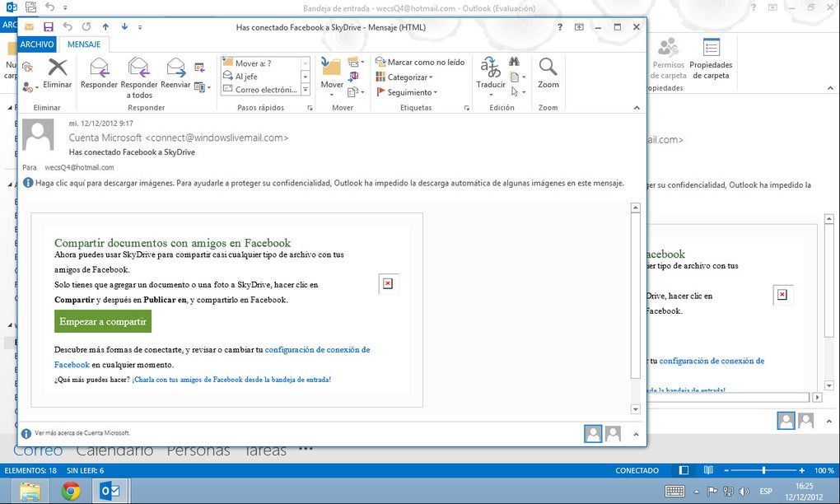Open the Reglas dropdown in the Mover group
The image size is (840, 504).
356,62
